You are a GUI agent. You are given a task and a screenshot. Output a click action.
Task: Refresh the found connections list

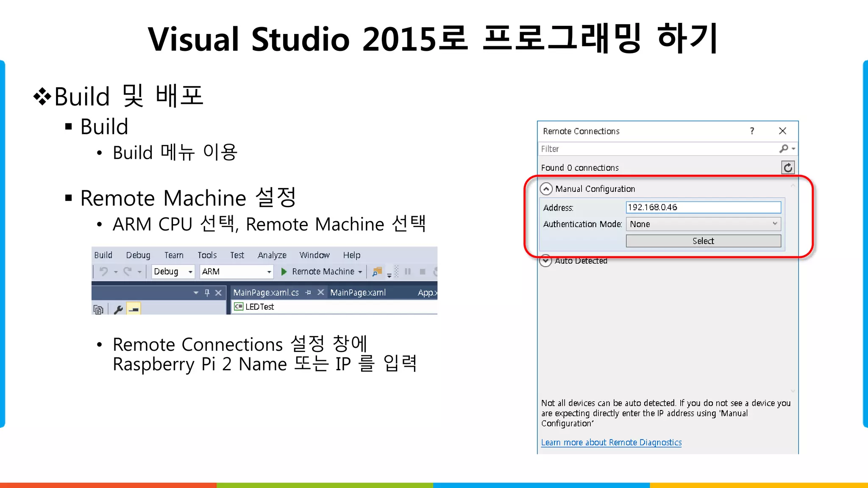pyautogui.click(x=788, y=168)
